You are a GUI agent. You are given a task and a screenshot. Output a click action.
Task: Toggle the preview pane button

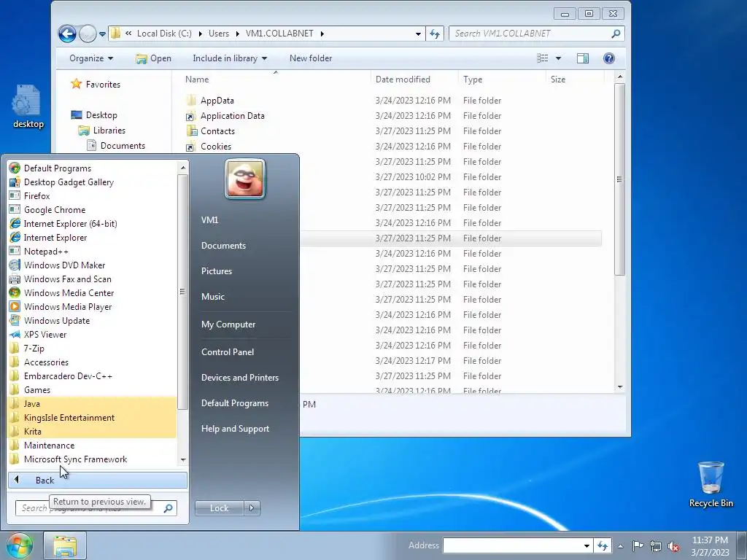tap(583, 58)
